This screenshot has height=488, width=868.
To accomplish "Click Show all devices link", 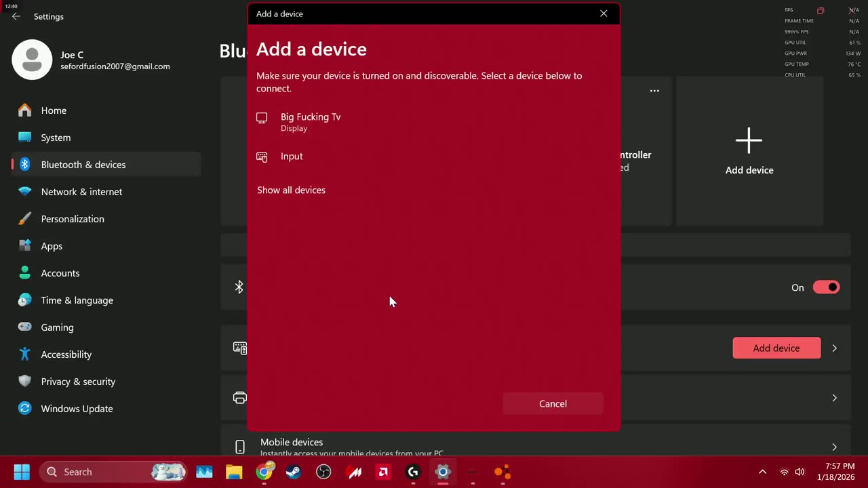I will click(x=291, y=190).
